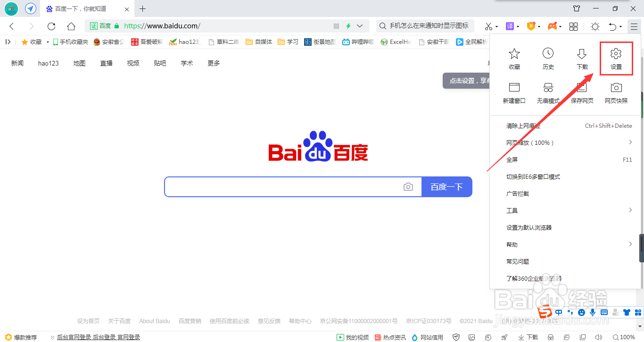The image size is (644, 342).
Task: Select 全屏 menu entry
Action: pyautogui.click(x=566, y=159)
